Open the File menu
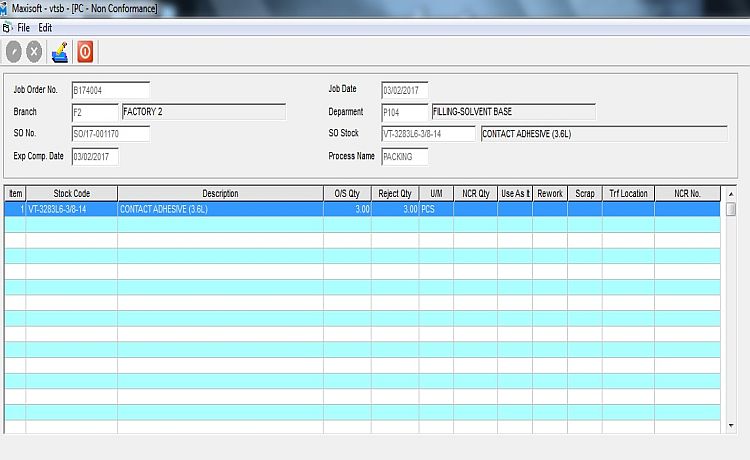The image size is (750, 460). 24,27
